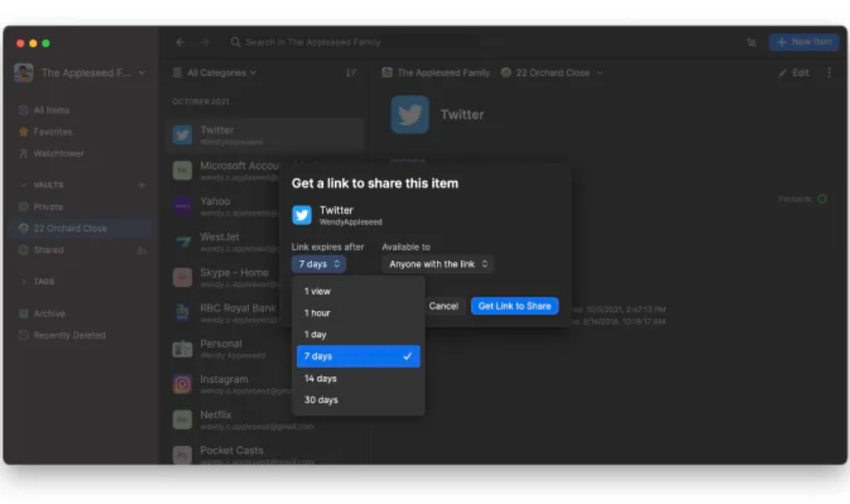Select the Microsoft Account item
850x504 pixels.
tap(223, 170)
